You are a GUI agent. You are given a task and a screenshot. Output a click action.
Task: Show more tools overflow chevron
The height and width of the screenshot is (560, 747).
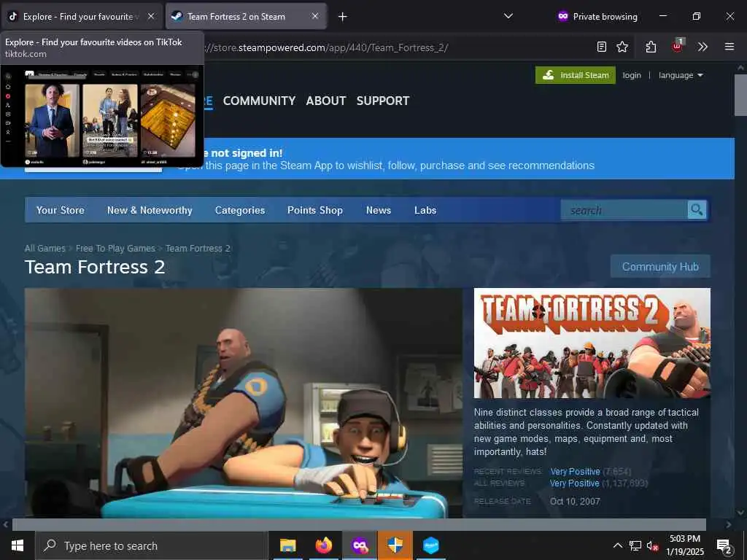703,47
